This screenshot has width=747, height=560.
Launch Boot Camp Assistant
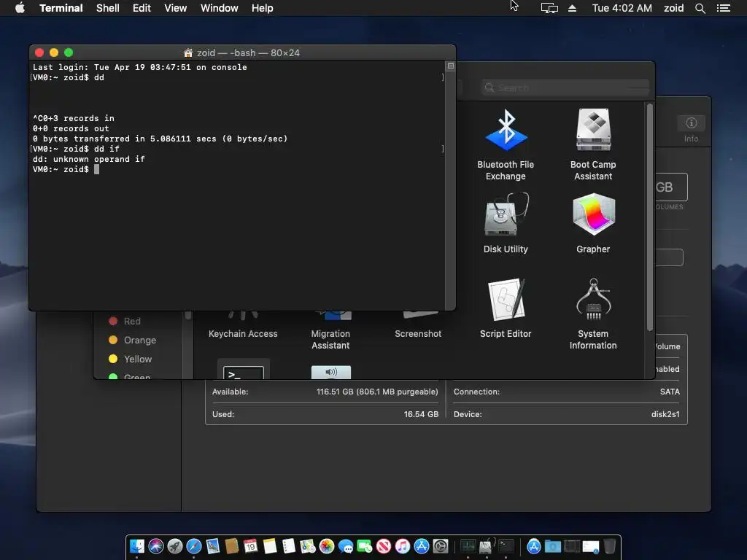point(593,145)
